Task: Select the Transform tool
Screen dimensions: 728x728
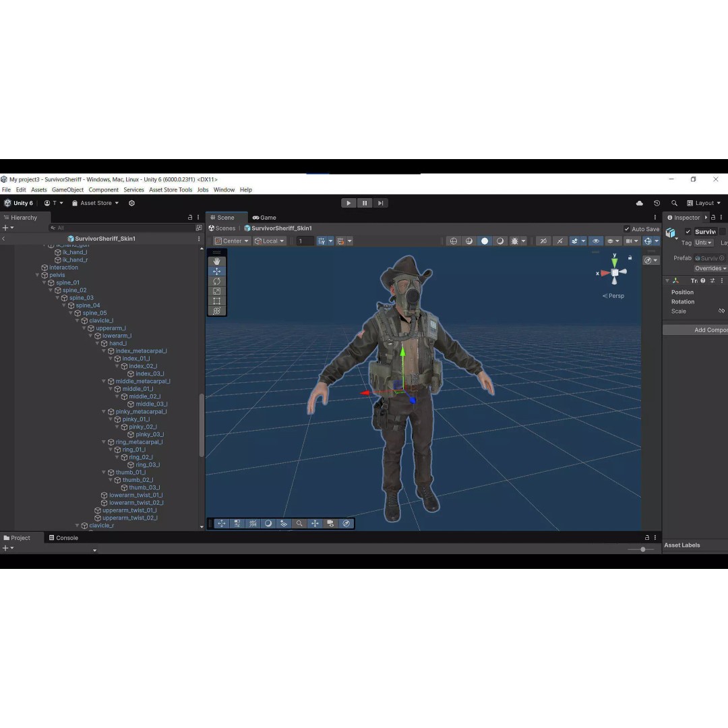Action: (216, 311)
